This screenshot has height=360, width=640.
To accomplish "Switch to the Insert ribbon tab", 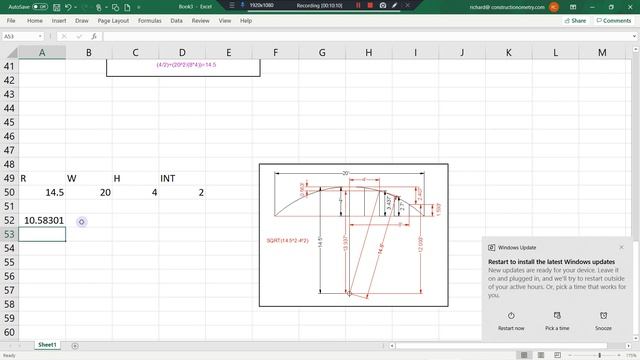I will tap(59, 20).
